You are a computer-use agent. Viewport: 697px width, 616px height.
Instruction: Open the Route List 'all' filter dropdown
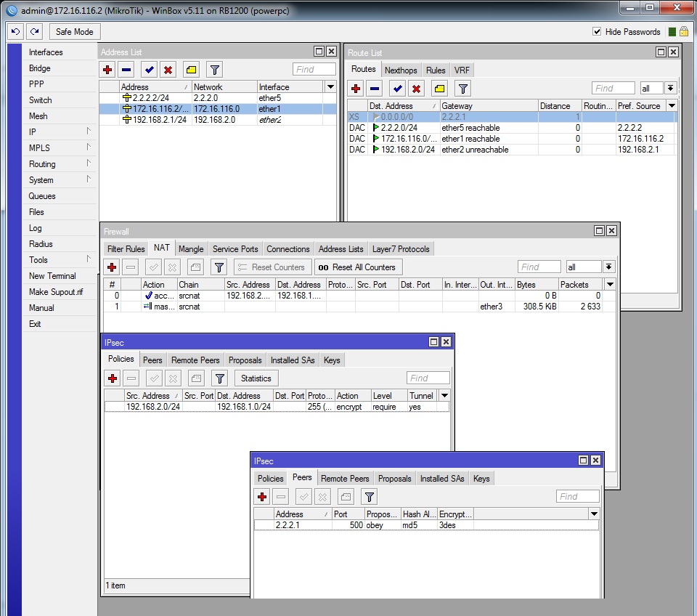tap(670, 88)
